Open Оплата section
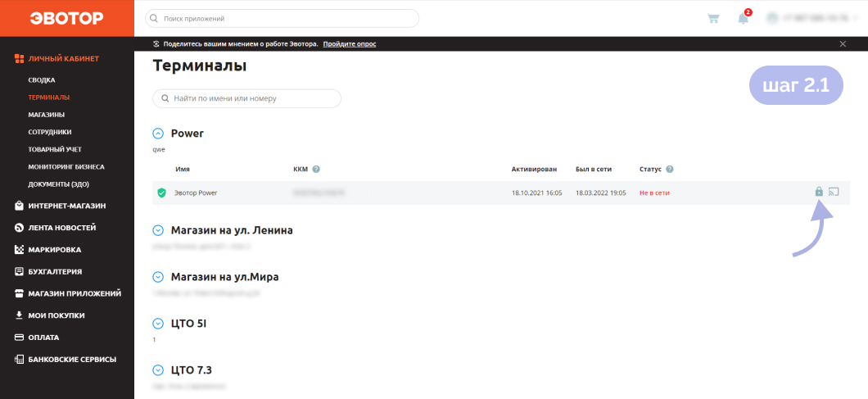868x399 pixels. (x=43, y=338)
